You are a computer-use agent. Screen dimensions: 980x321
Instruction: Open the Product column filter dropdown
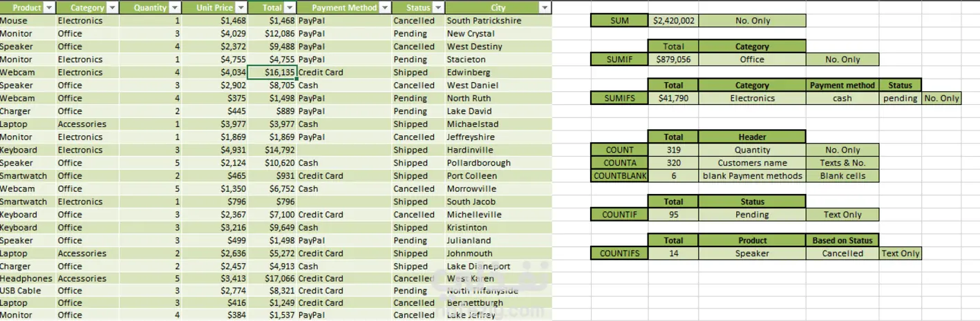[x=48, y=8]
